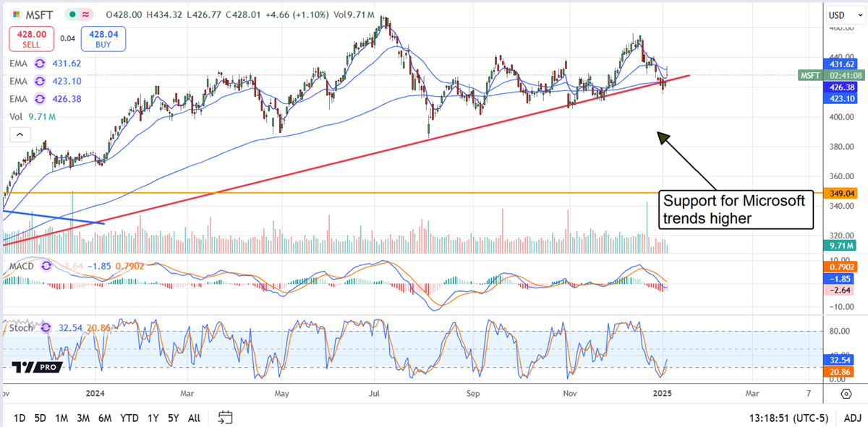868x427 pixels.
Task: Switch to the YTD timeframe
Action: pos(129,418)
